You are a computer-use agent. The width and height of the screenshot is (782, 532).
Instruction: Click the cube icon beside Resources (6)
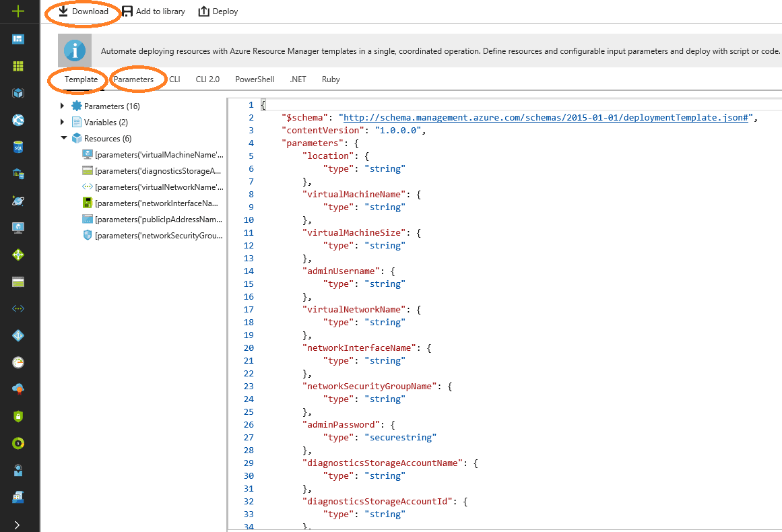[77, 138]
